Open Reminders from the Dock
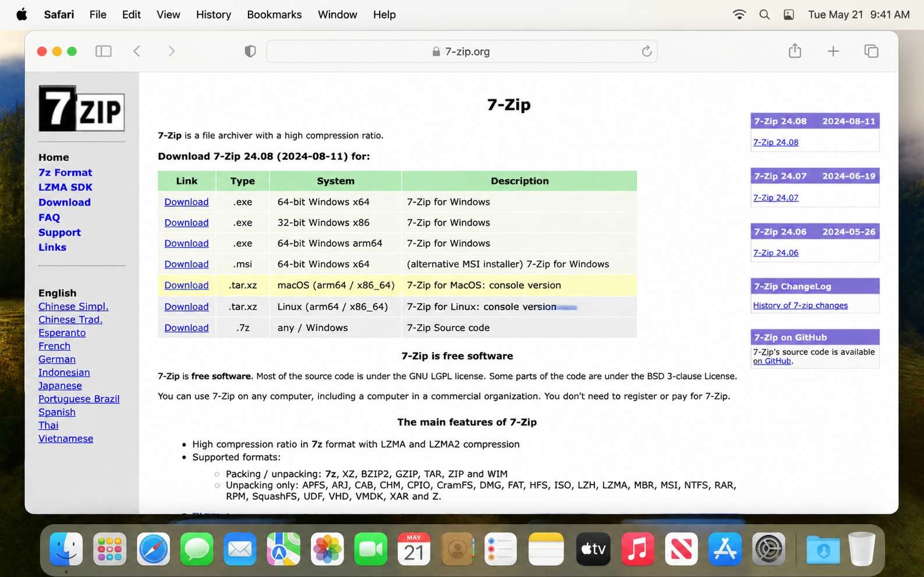This screenshot has height=577, width=924. pos(501,548)
